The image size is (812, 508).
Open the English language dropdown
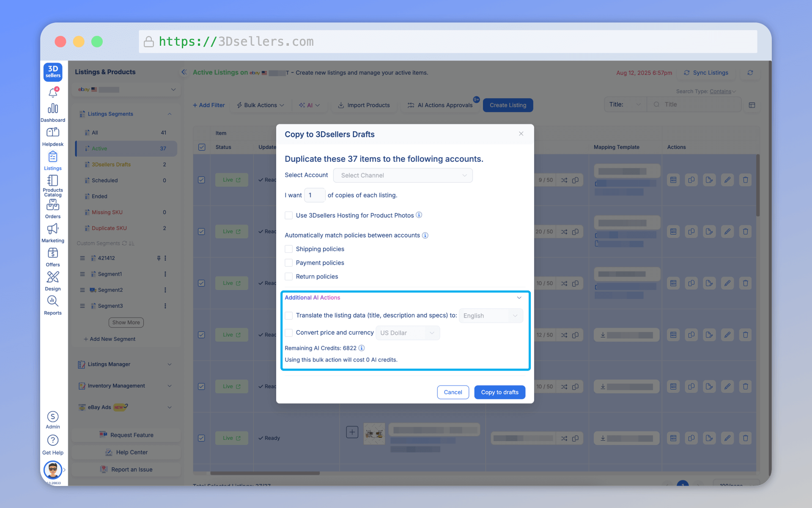pyautogui.click(x=491, y=316)
